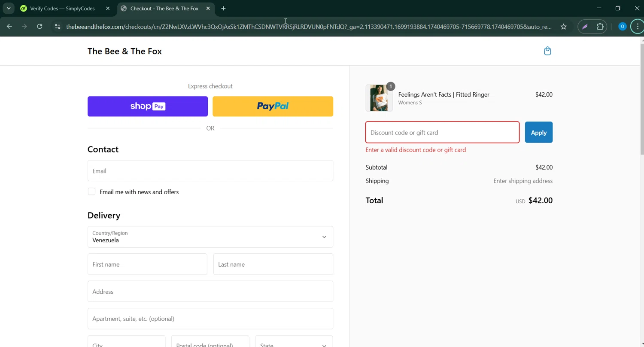
Task: Click the 'Feelings Aren't Facts | Fitted Ringer' title
Action: click(x=444, y=94)
